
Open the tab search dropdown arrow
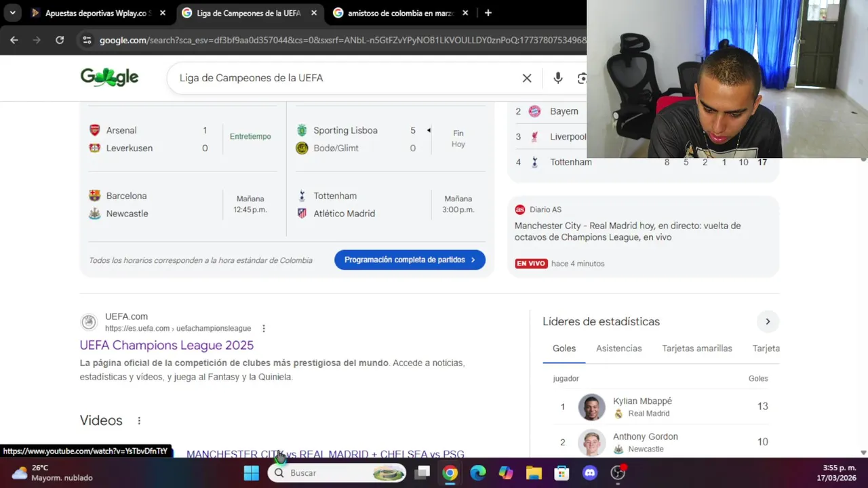click(12, 13)
